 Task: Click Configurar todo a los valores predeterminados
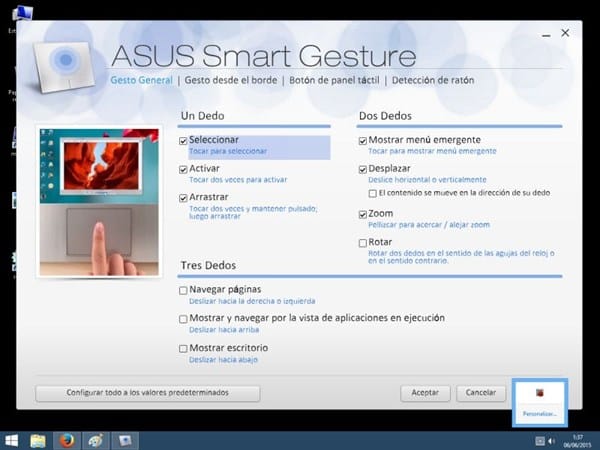pos(148,393)
